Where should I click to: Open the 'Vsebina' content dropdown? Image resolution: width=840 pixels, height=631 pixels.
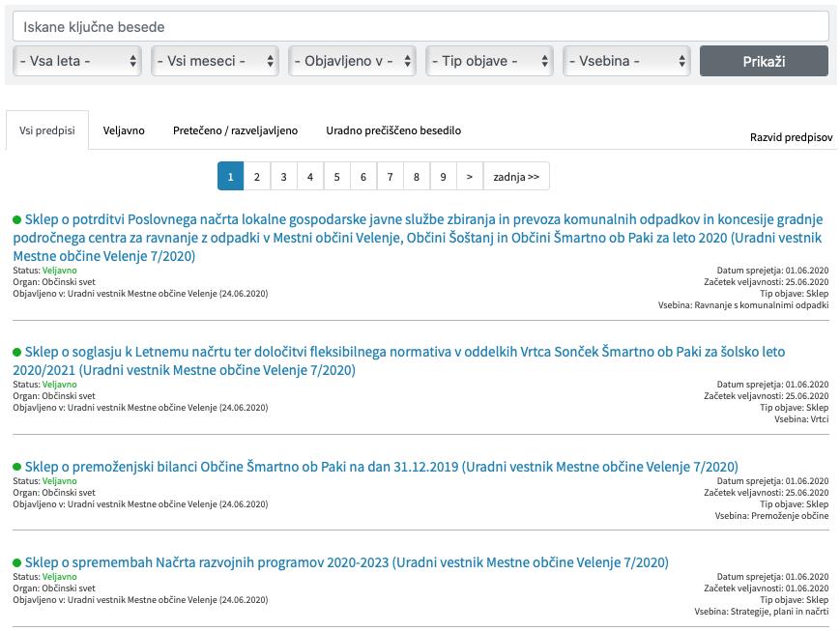point(626,61)
